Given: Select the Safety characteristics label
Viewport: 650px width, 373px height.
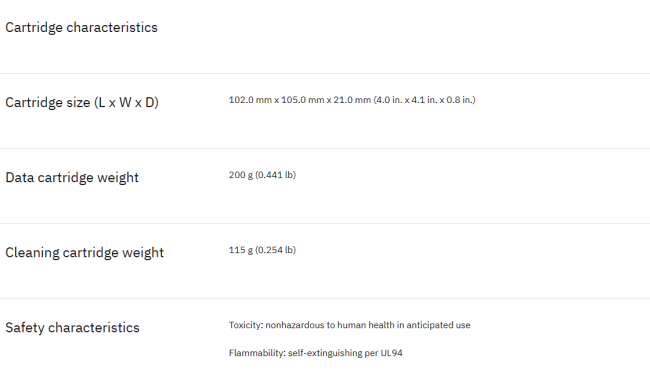Looking at the screenshot, I should (x=72, y=327).
